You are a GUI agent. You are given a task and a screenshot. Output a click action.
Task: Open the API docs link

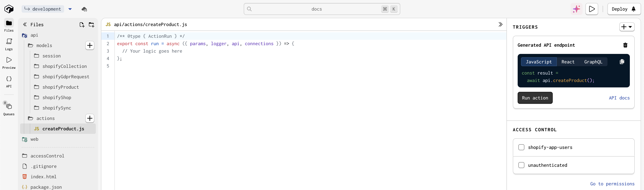pyautogui.click(x=619, y=98)
